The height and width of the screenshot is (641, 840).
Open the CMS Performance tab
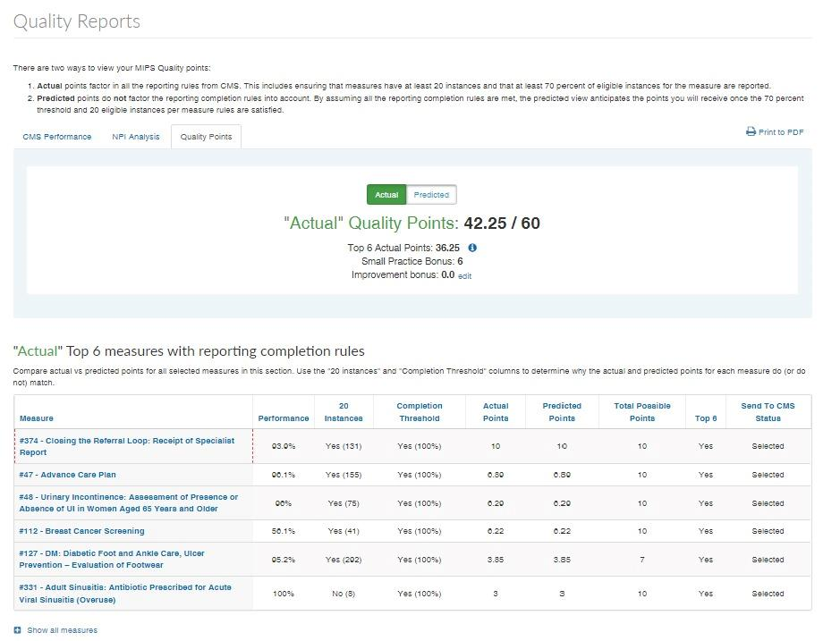56,137
